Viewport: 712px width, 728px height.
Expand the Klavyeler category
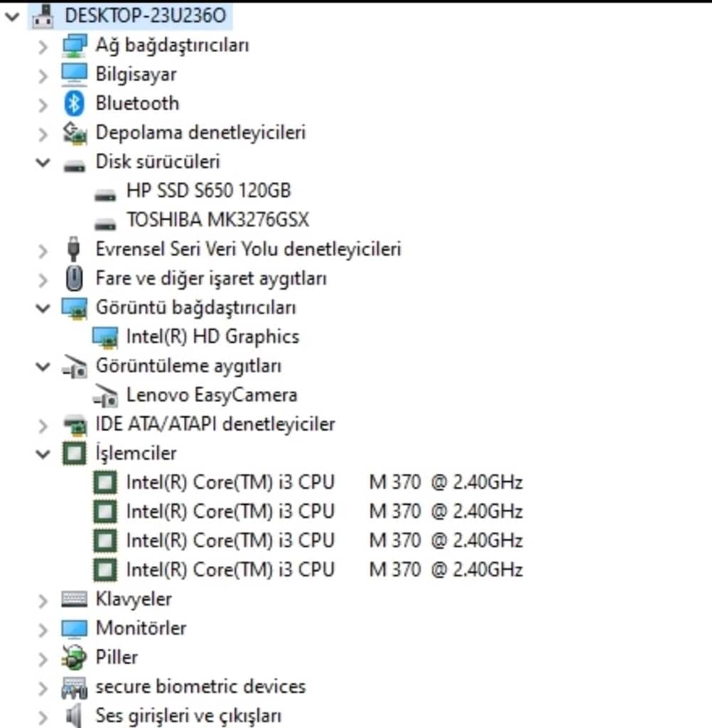[x=43, y=601]
